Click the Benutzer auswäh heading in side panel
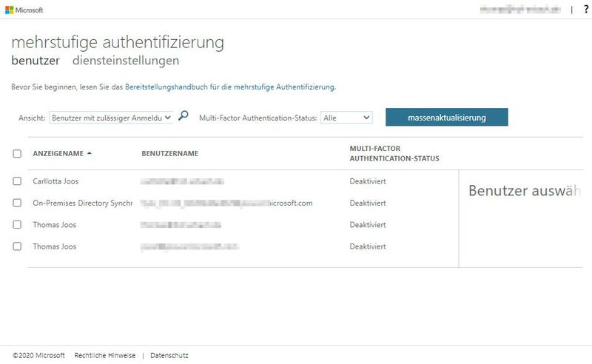Image resolution: width=592 pixels, height=364 pixels. tap(525, 191)
